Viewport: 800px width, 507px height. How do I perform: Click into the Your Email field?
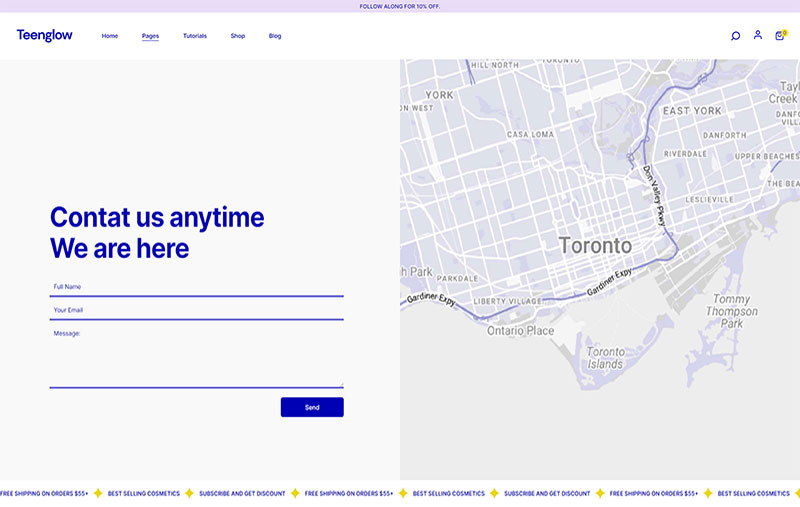196,310
